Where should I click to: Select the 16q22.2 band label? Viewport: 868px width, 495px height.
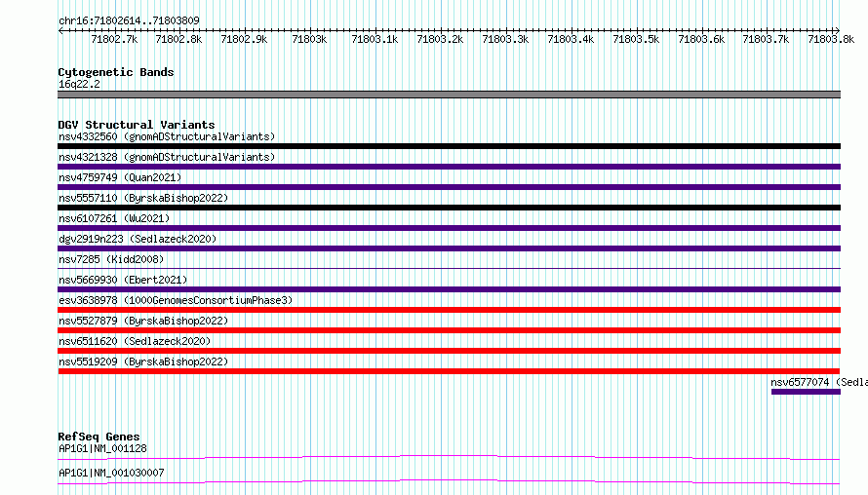coord(79,84)
